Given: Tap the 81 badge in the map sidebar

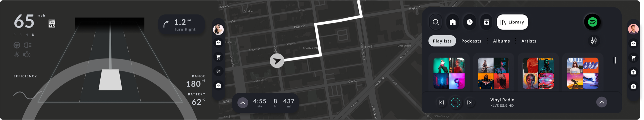Looking at the screenshot, I should coord(218,71).
